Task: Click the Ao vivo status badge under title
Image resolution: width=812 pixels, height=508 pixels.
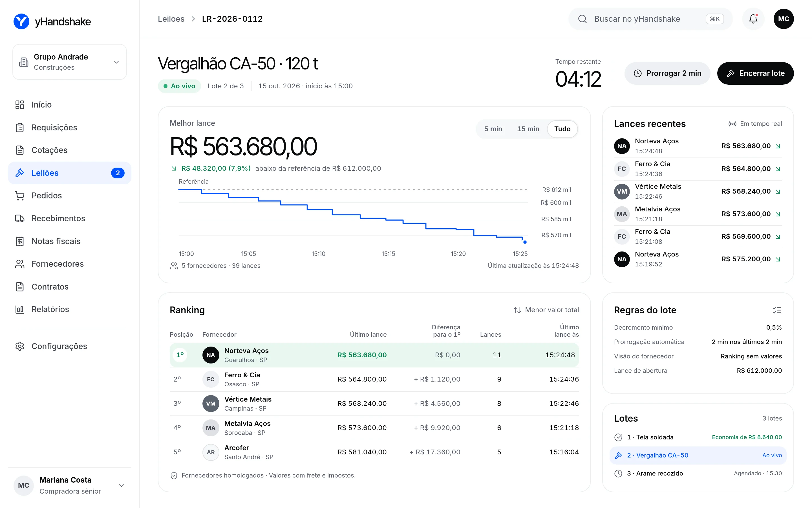Action: (x=179, y=86)
